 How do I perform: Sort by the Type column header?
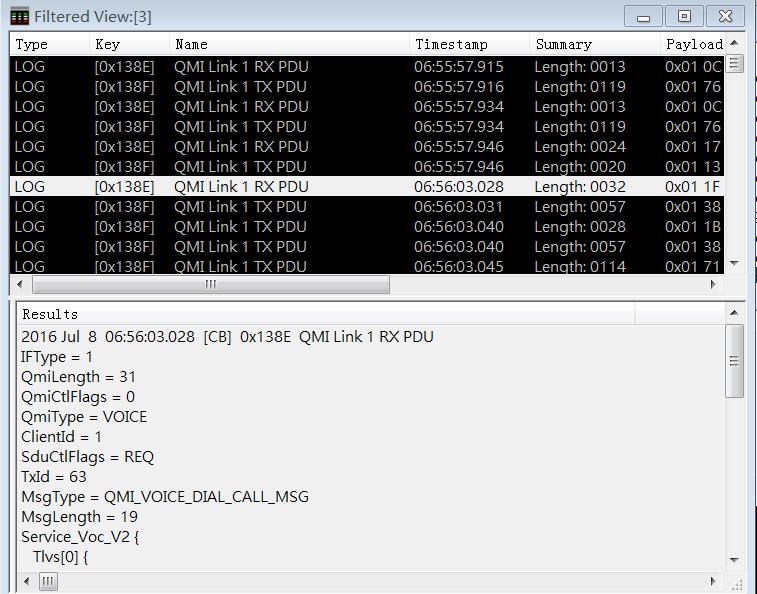[50, 44]
